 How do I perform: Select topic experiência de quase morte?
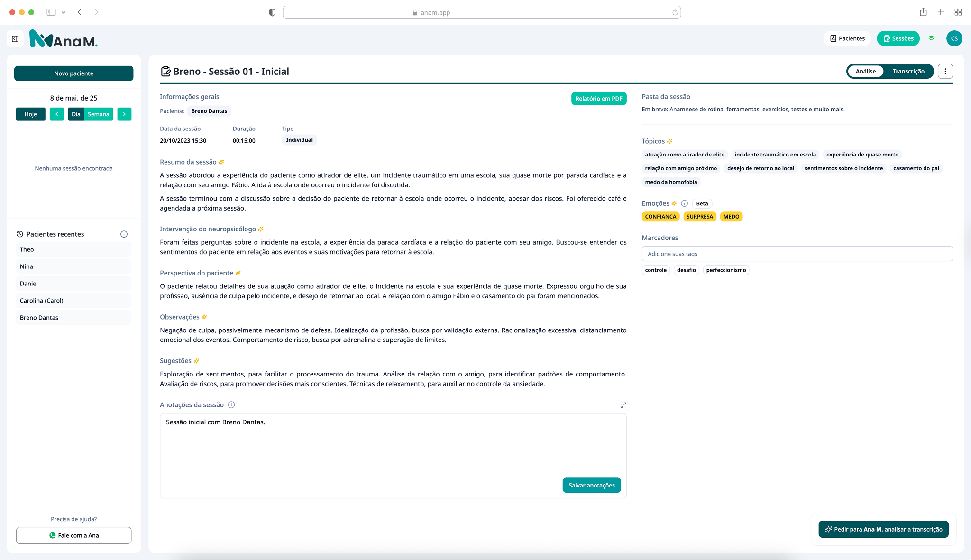click(x=862, y=155)
